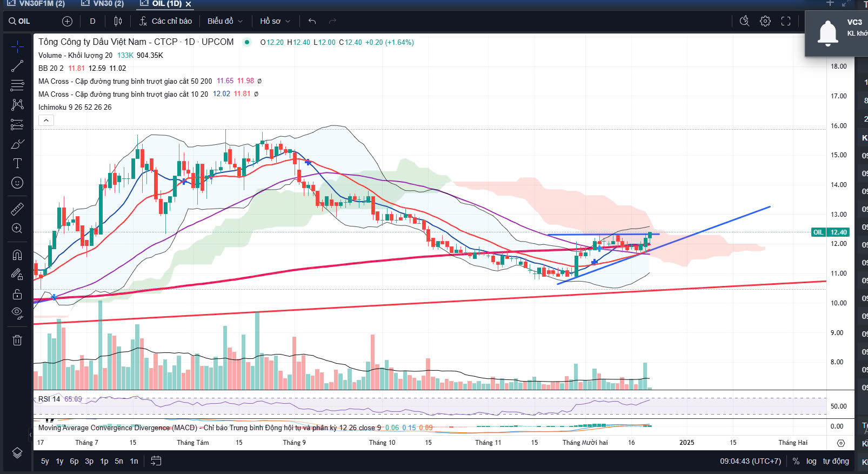Open the go to date calendar
The image size is (868, 474).
coord(156,461)
